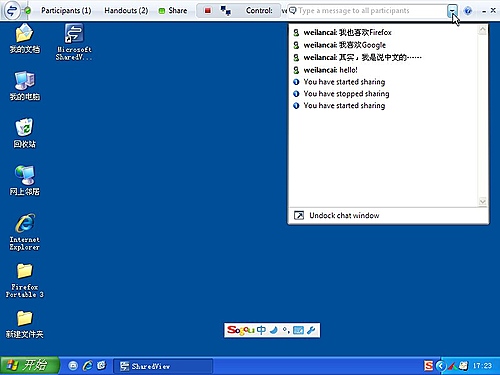Click Show Desktop quick launch icon
500x375 pixels.
pyautogui.click(x=73, y=366)
